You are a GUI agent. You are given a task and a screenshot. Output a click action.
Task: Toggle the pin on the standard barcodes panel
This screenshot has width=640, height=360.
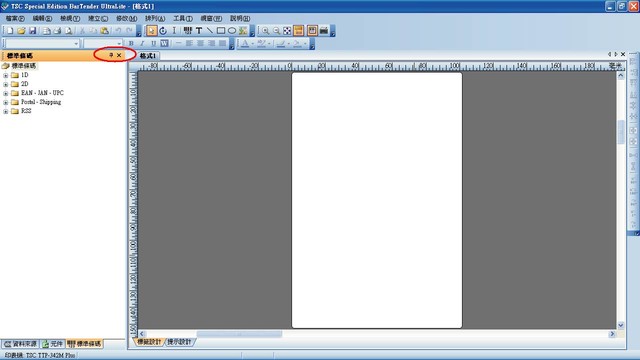[x=111, y=55]
